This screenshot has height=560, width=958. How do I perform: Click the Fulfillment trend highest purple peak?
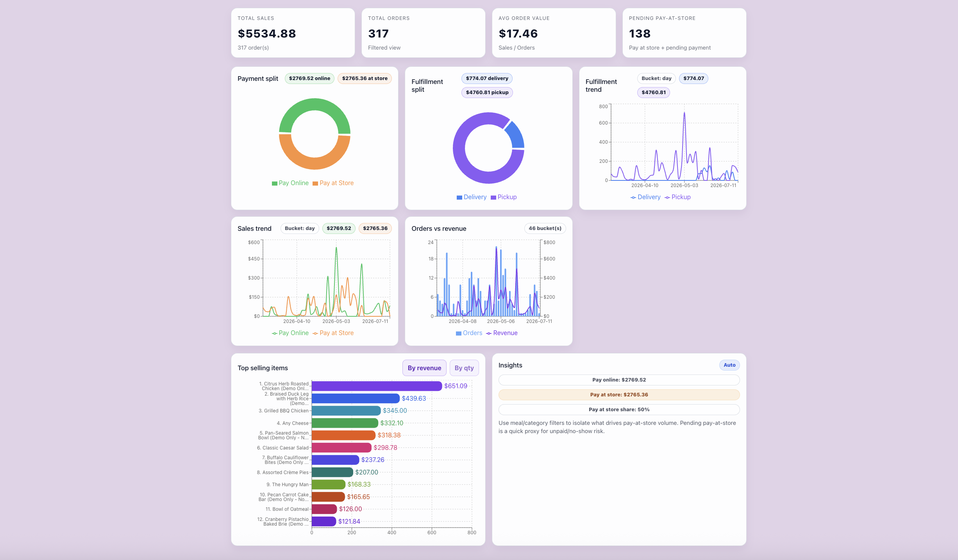click(x=684, y=114)
